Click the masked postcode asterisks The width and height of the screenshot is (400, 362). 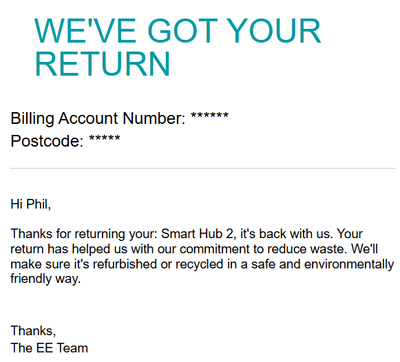tap(104, 138)
